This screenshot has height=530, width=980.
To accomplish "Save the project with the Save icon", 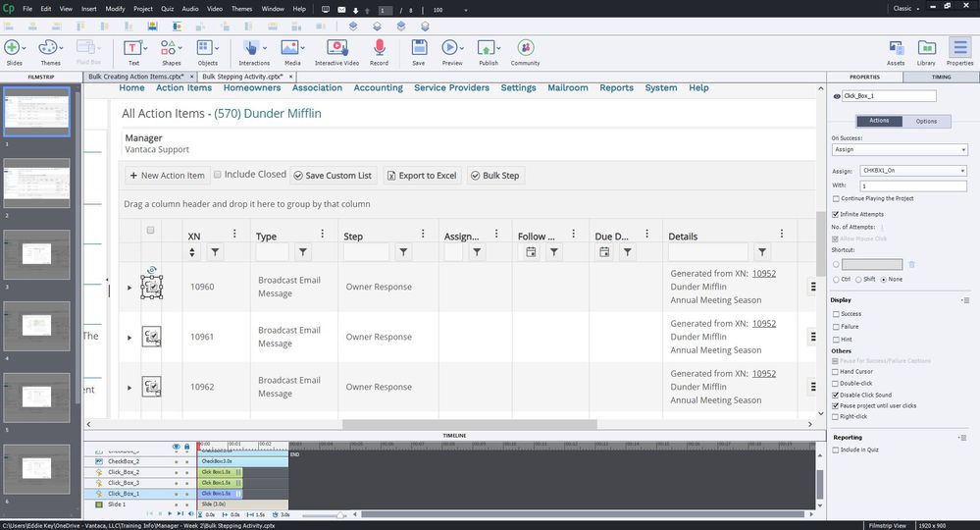I will point(419,48).
